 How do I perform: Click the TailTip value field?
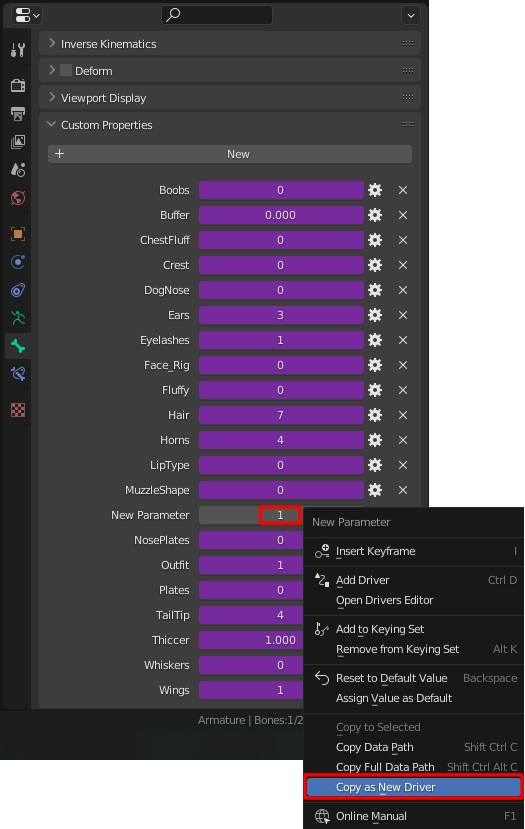pyautogui.click(x=251, y=615)
